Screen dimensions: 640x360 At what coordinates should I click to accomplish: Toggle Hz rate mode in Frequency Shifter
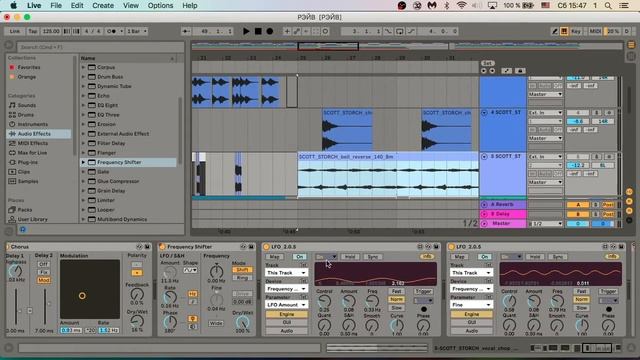coord(193,294)
